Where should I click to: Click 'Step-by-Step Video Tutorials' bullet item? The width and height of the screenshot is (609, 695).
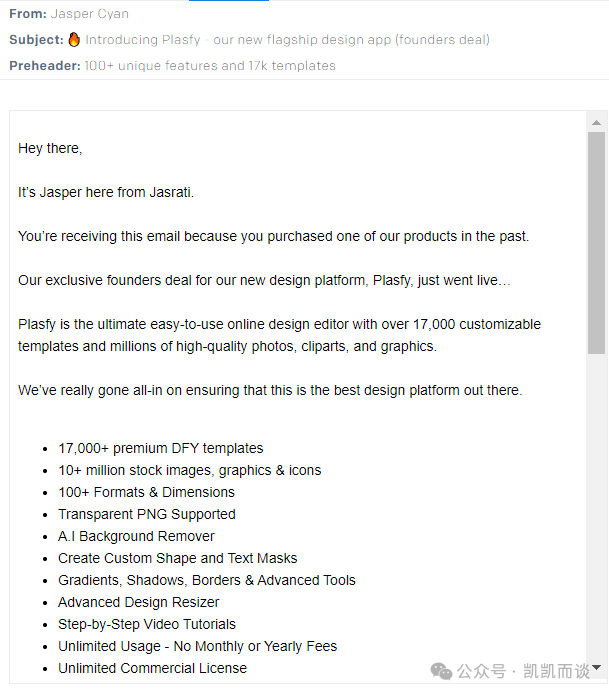tap(146, 624)
